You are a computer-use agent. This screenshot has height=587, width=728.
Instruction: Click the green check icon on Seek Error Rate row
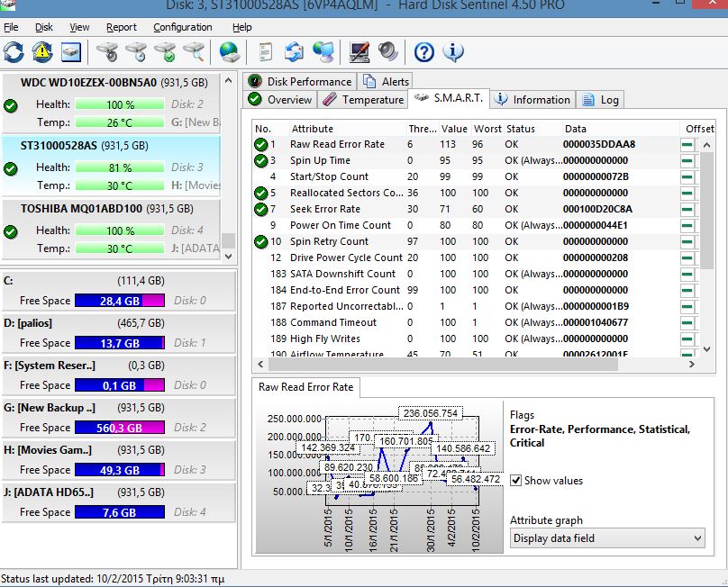pos(261,209)
